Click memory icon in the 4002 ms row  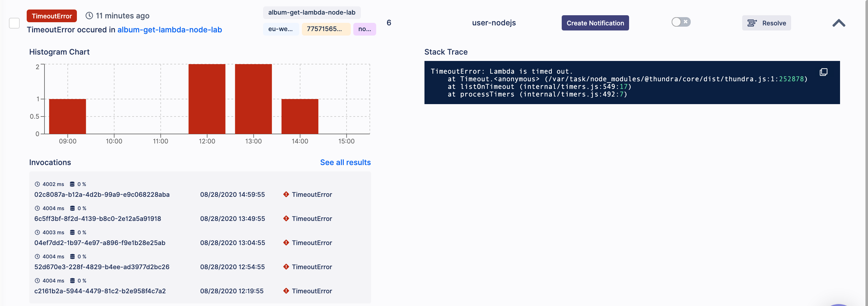72,184
